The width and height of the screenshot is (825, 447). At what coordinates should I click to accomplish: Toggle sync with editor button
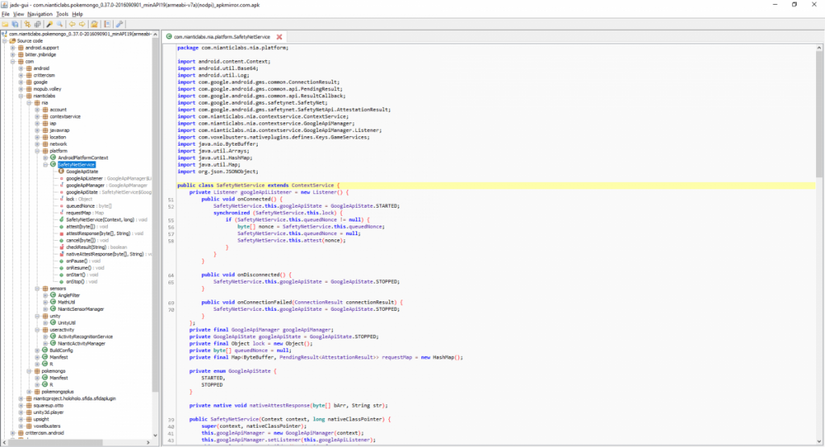click(x=37, y=24)
